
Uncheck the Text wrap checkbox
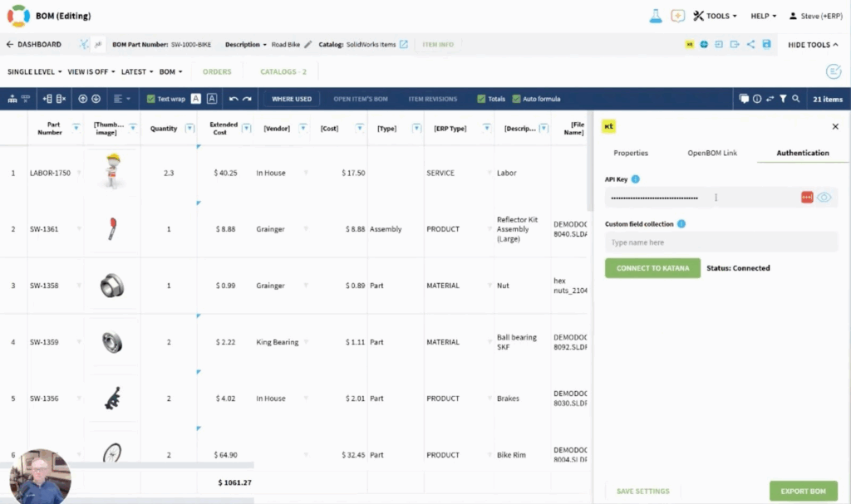150,99
